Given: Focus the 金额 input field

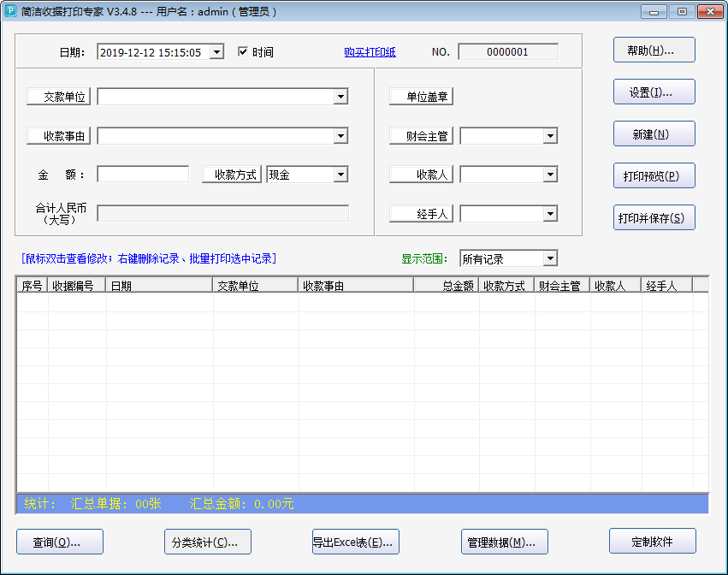Looking at the screenshot, I should pos(143,175).
